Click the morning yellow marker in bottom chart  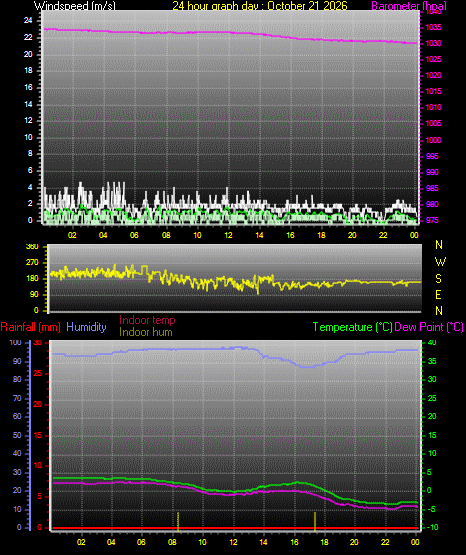[x=178, y=521]
